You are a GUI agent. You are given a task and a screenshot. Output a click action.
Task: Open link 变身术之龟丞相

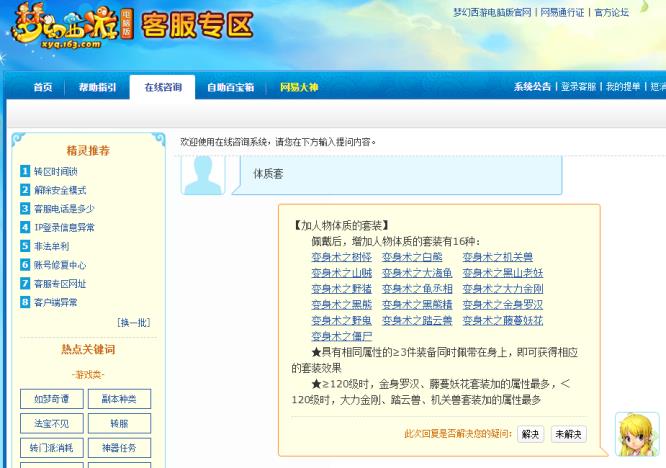(x=417, y=289)
